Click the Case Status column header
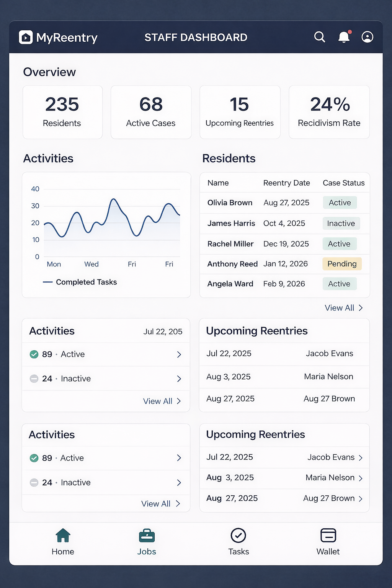Viewport: 392px width, 588px height. click(x=343, y=183)
